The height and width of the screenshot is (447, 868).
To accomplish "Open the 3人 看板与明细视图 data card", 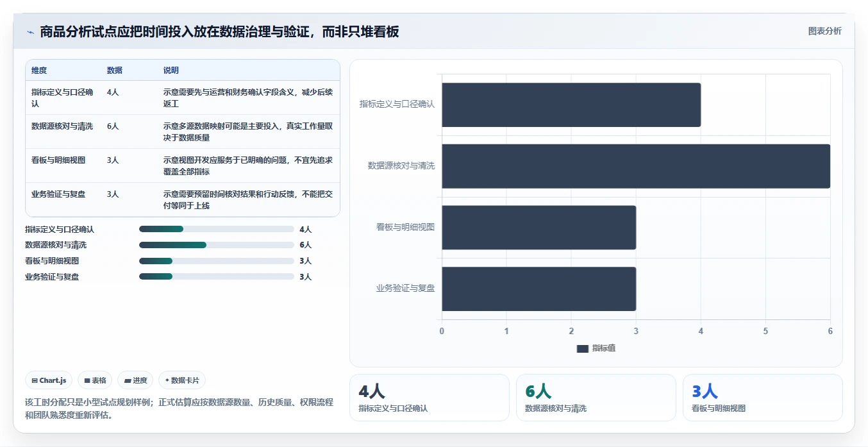I will (763, 398).
